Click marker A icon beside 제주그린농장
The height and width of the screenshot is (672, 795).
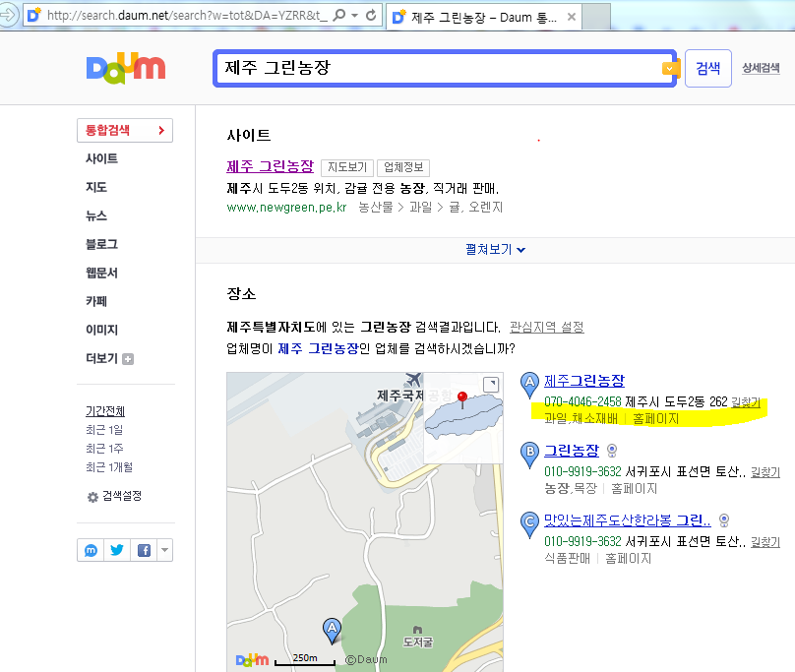[529, 385]
